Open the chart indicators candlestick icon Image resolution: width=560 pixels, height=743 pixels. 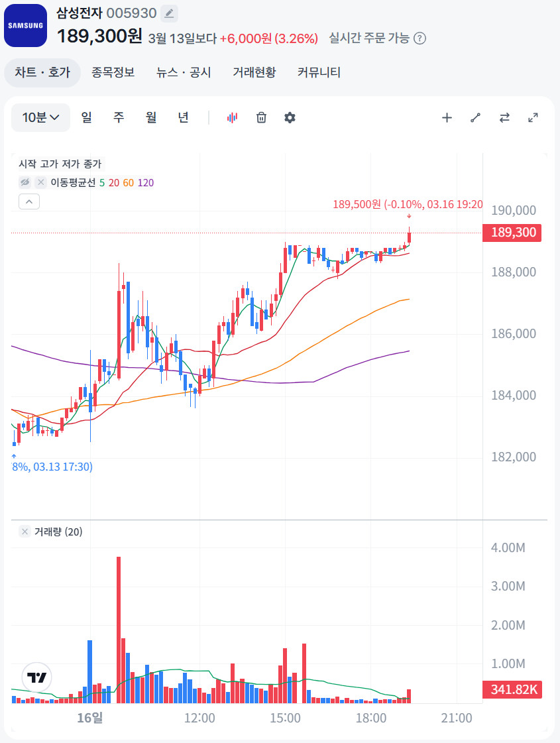click(232, 117)
